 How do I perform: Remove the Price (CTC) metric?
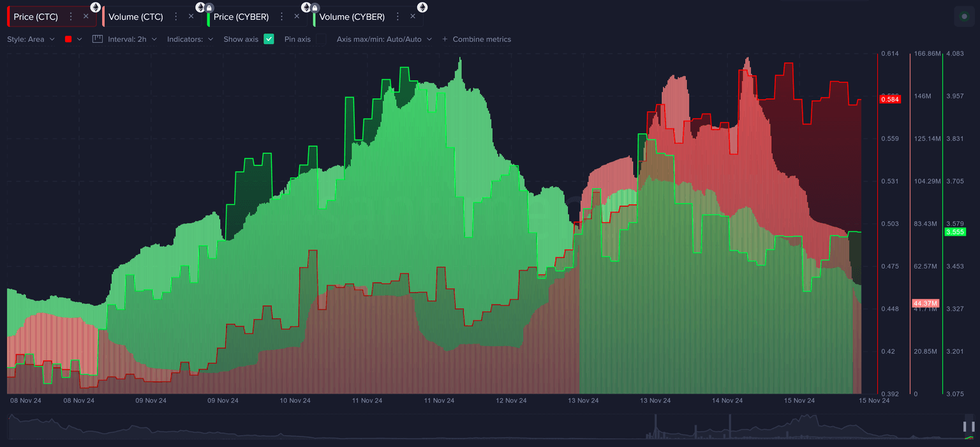click(86, 17)
